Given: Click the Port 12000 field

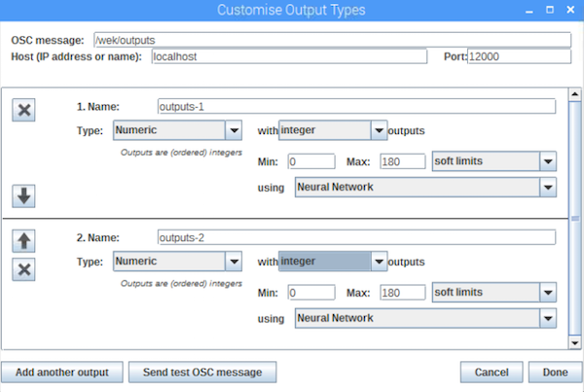Looking at the screenshot, I should click(x=519, y=56).
